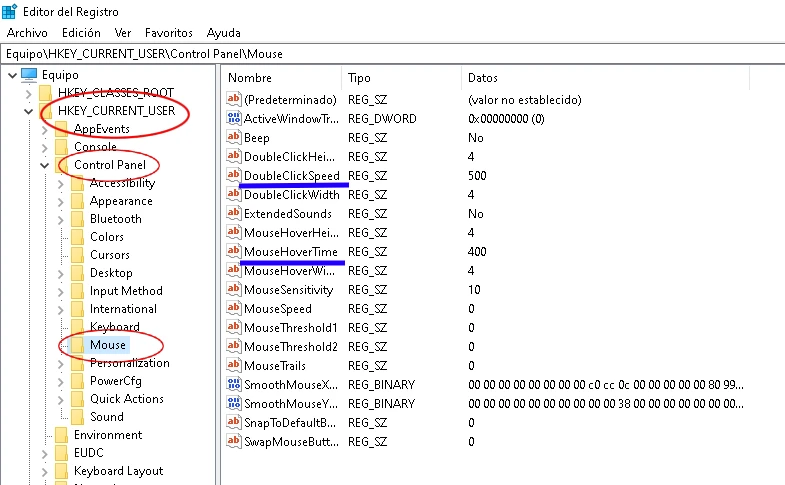The image size is (785, 485).
Task: Open the Archivo menu
Action: point(27,33)
